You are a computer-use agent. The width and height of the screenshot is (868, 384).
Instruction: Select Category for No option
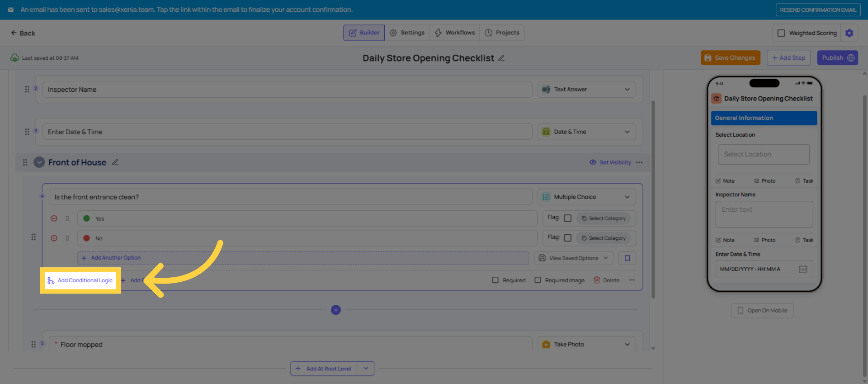[x=604, y=238]
